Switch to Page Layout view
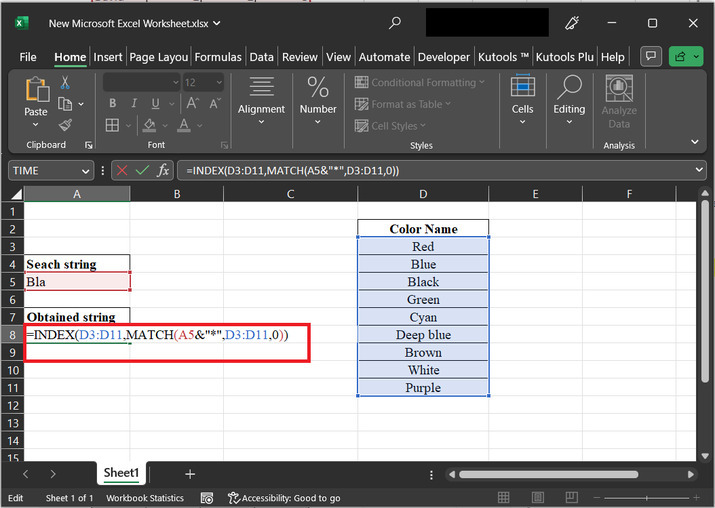 pos(538,498)
